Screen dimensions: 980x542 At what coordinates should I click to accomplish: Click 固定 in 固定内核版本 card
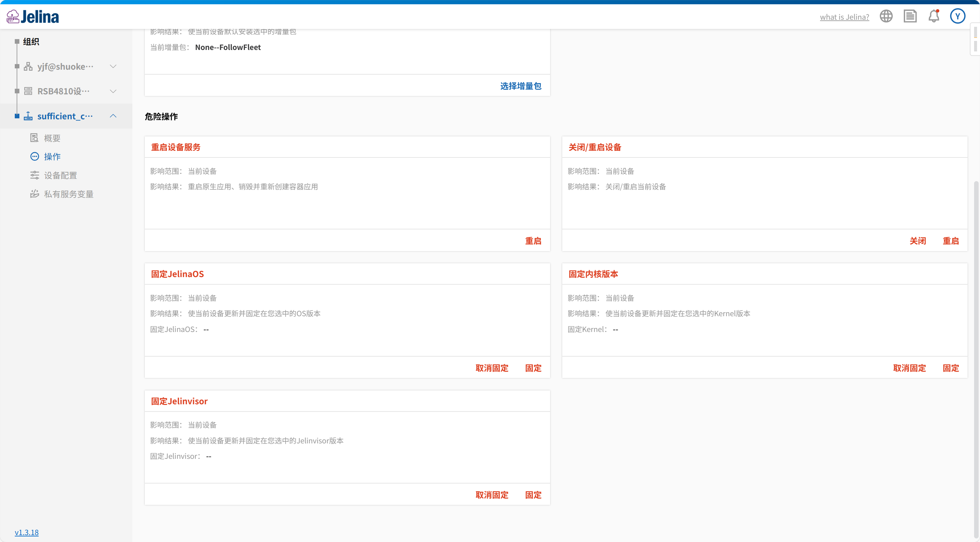coord(950,368)
